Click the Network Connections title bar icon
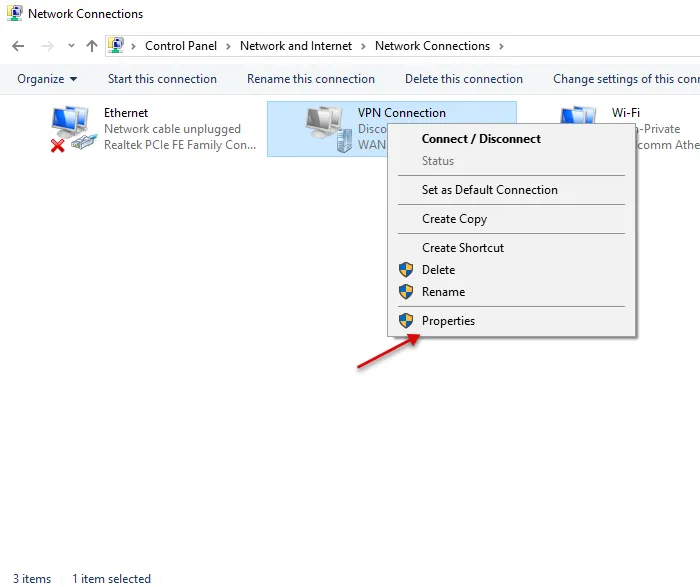Image resolution: width=700 pixels, height=587 pixels. pyautogui.click(x=15, y=14)
